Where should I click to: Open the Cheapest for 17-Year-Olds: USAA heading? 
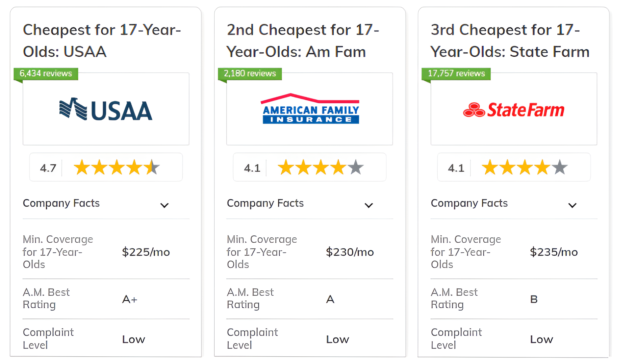pos(102,40)
